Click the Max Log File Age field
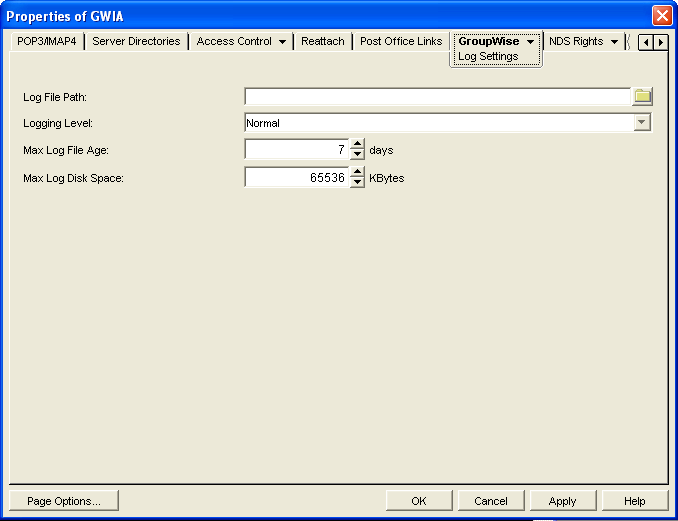 (x=297, y=150)
